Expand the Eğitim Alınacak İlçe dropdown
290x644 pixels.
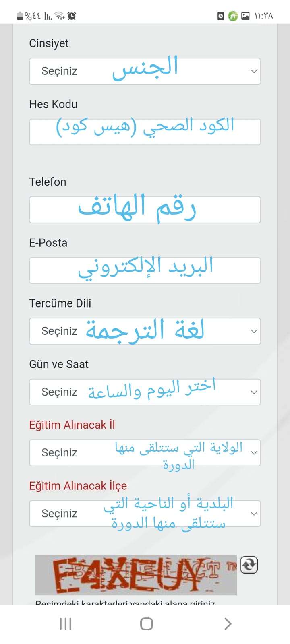(145, 514)
